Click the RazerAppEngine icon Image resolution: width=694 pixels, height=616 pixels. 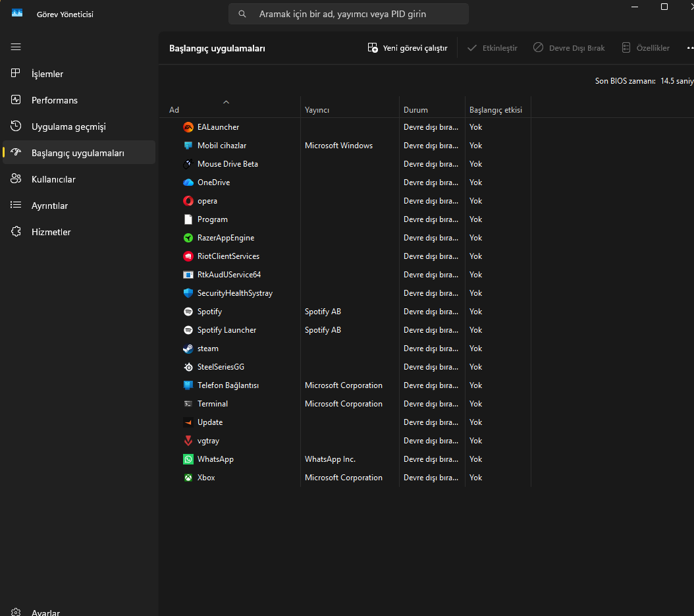pos(188,238)
